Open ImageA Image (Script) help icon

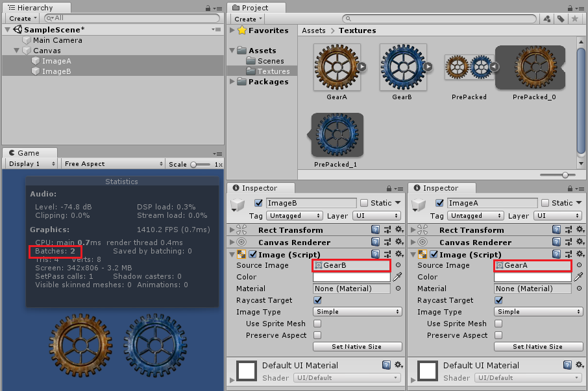coord(556,254)
